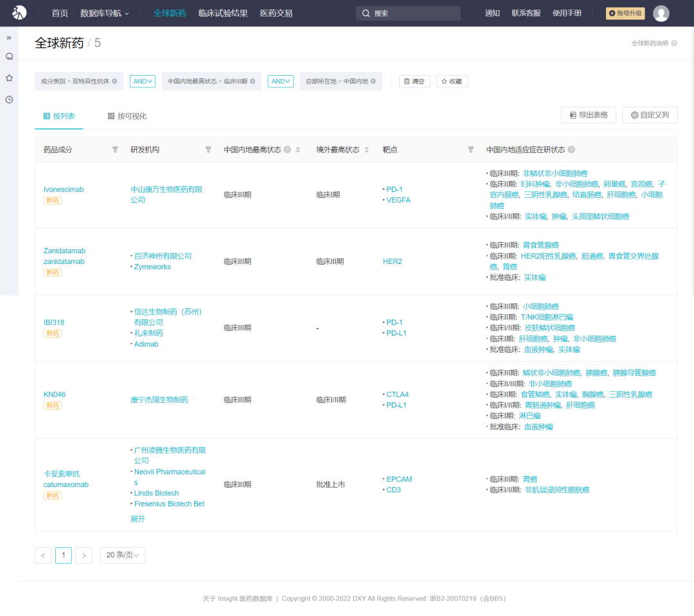Open 中山康方生物医药有限公司 institution link
694x616 pixels.
[166, 195]
